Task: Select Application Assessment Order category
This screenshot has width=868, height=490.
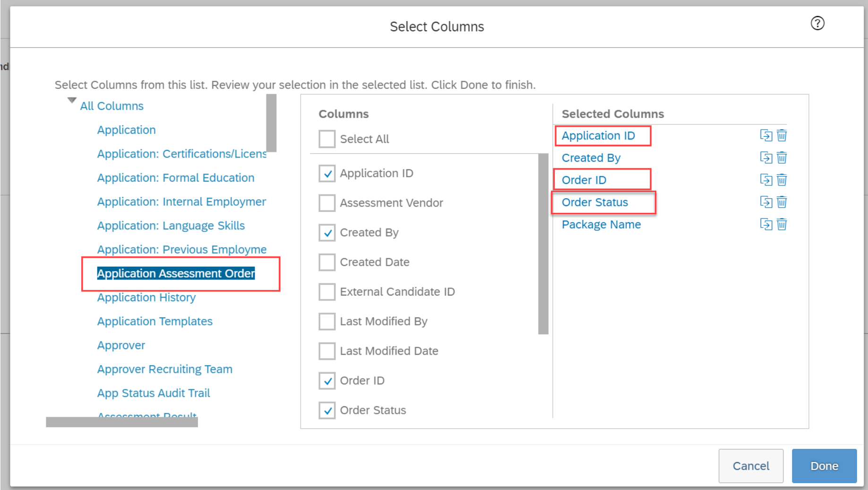Action: pyautogui.click(x=176, y=273)
